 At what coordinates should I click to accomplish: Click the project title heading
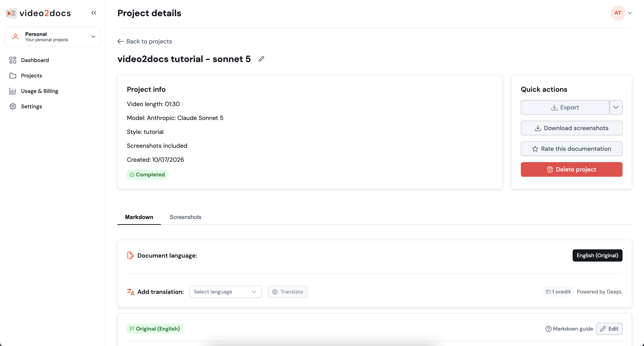(184, 59)
